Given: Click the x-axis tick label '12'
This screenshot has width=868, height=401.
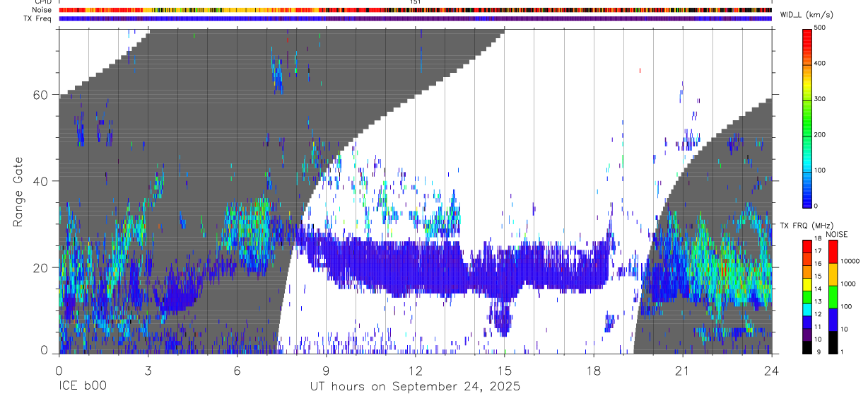Looking at the screenshot, I should (x=415, y=370).
